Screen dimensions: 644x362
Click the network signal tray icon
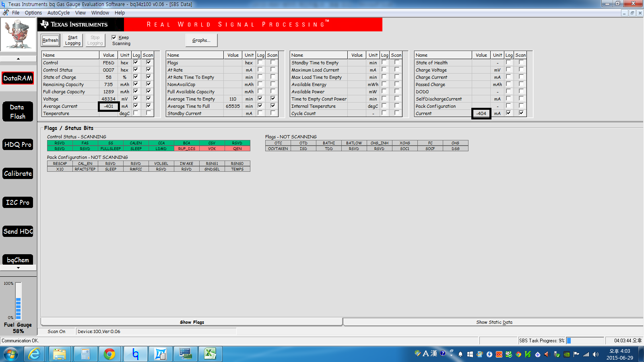pos(586,354)
